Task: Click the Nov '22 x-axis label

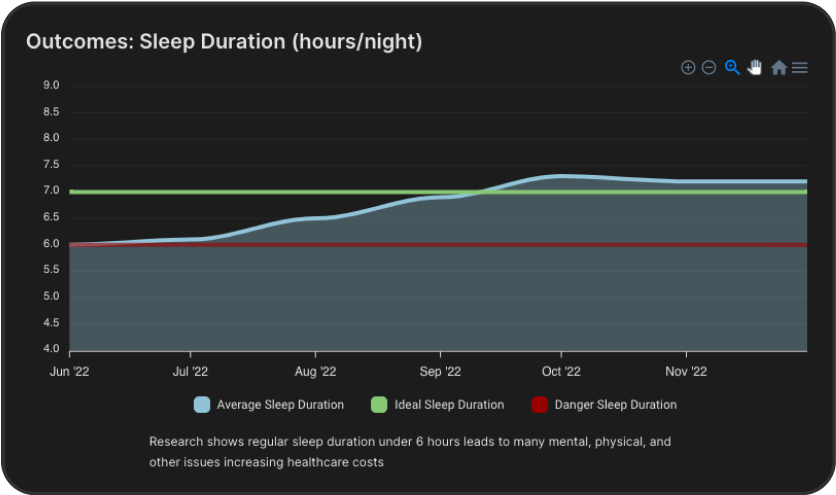Action: (x=686, y=372)
